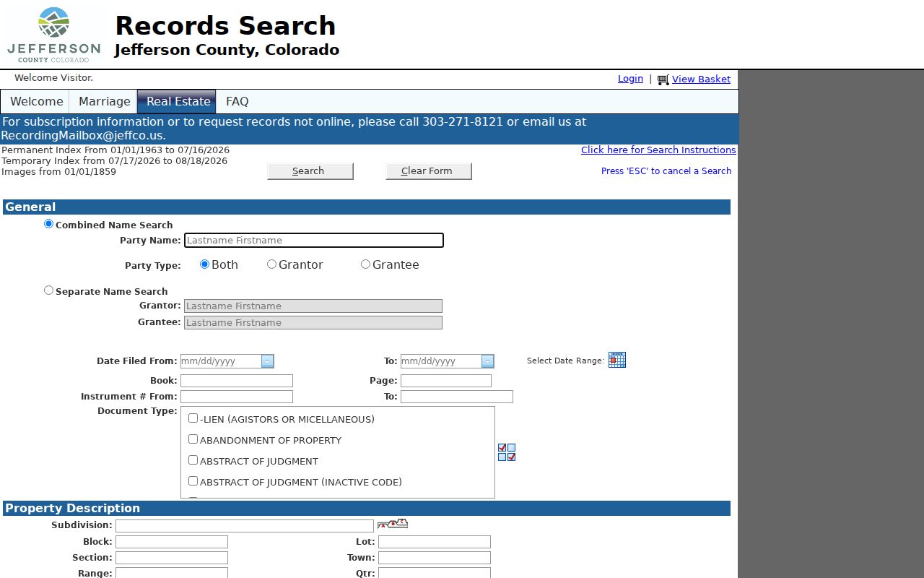Focus the Instrument # From field
The image size is (924, 578).
pos(237,397)
